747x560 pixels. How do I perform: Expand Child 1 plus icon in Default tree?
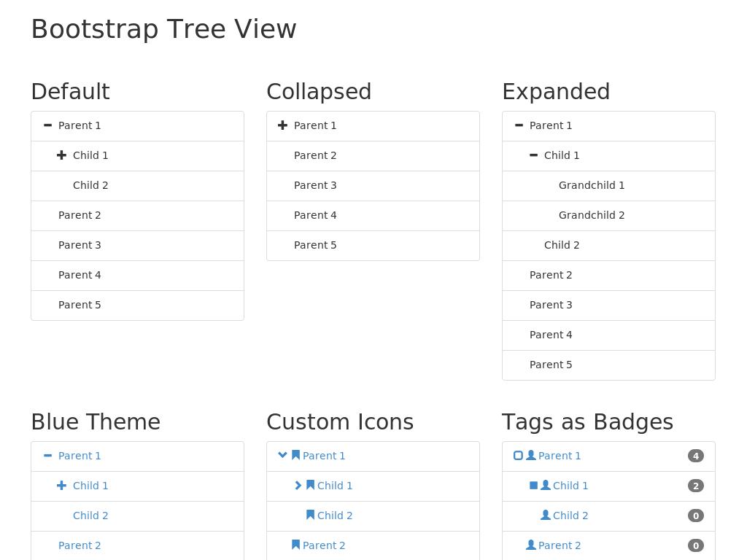pos(62,155)
